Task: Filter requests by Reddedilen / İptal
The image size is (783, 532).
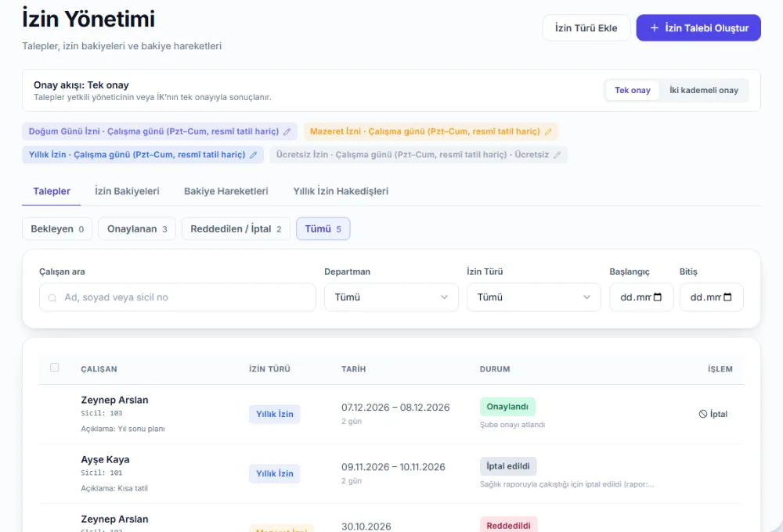Action: coord(236,228)
